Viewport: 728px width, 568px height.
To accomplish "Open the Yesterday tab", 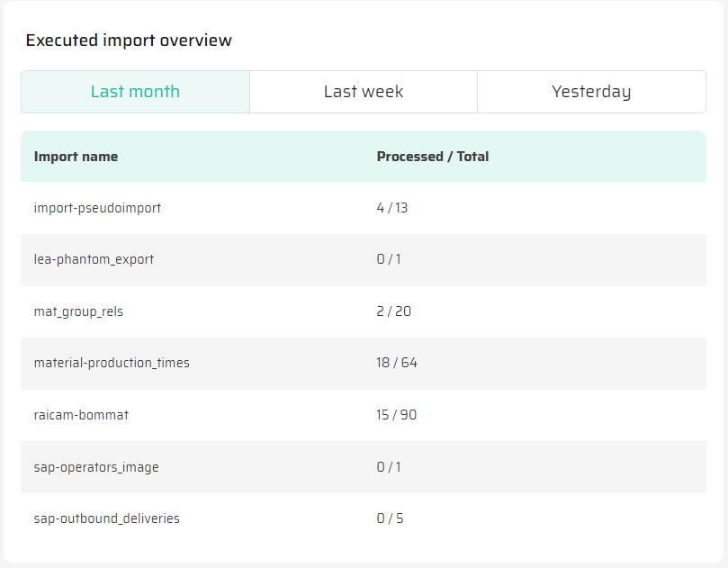I will (x=591, y=92).
